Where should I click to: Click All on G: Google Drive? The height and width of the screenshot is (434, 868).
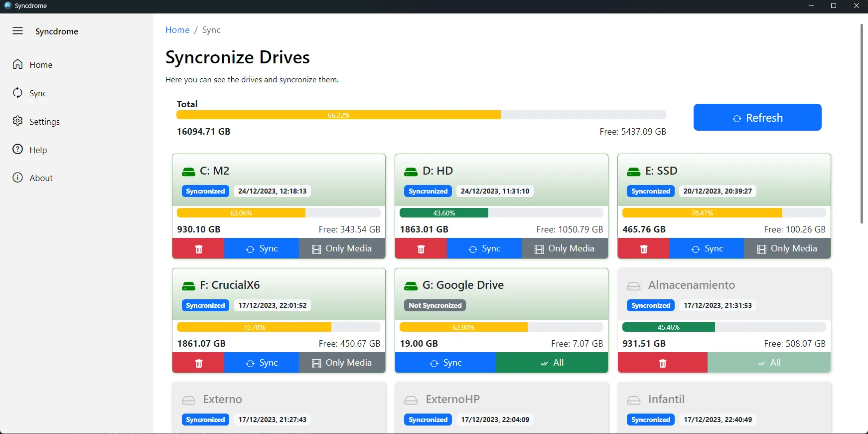tap(552, 363)
